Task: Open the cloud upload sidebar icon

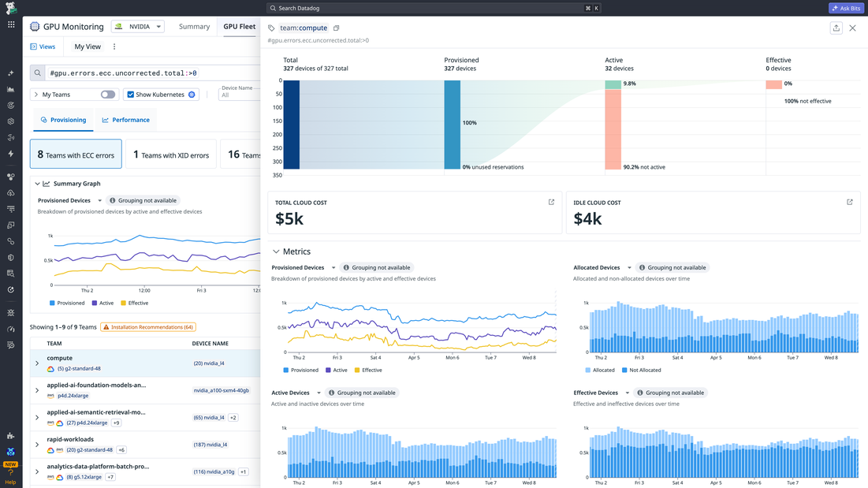Action: [10, 193]
